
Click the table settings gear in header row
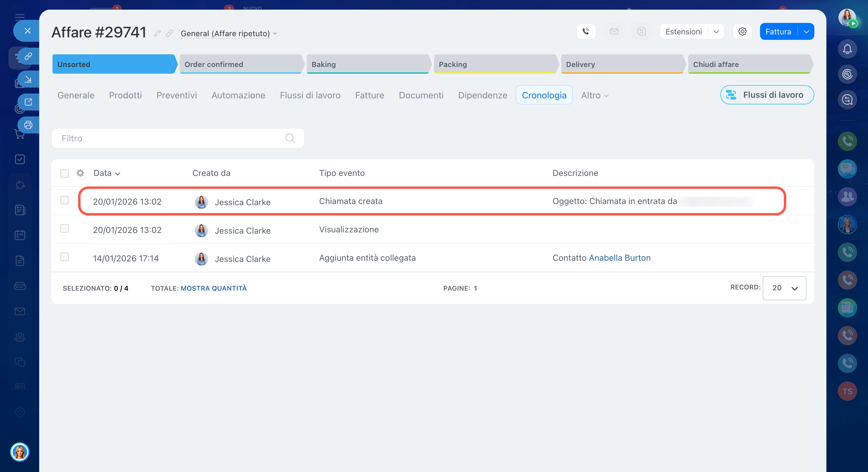click(80, 173)
